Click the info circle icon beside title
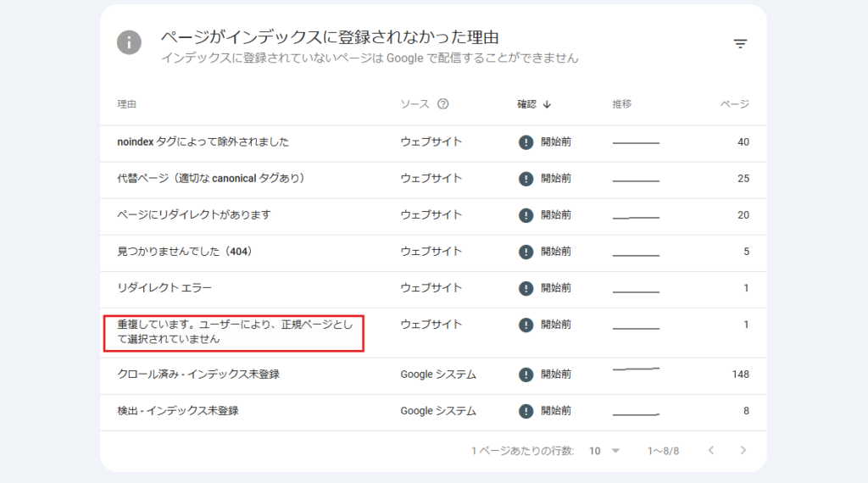 tap(129, 42)
